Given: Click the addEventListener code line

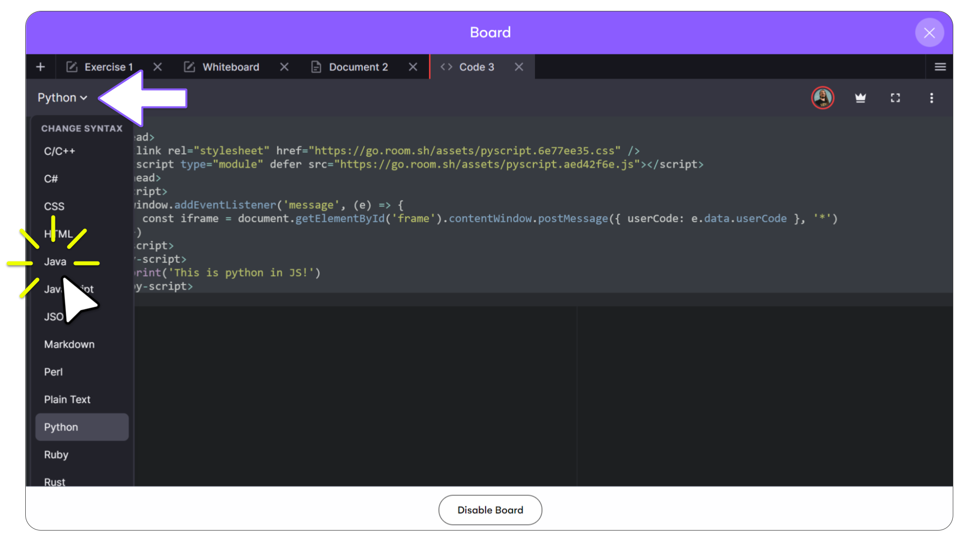Looking at the screenshot, I should [x=269, y=205].
